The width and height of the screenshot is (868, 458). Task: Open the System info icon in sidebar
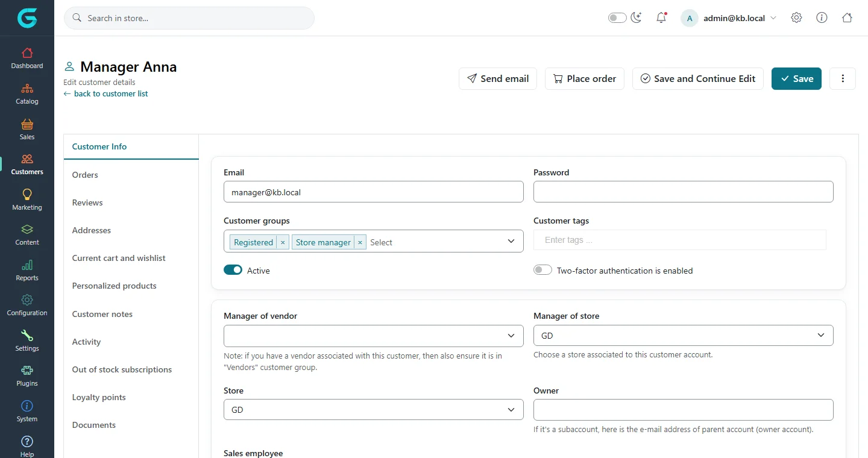(x=27, y=406)
